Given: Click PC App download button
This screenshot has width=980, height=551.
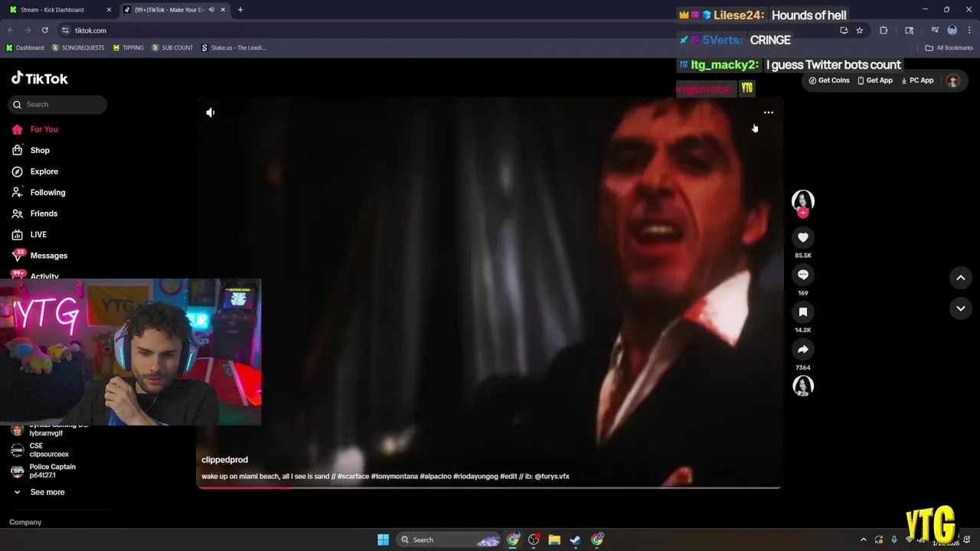Looking at the screenshot, I should (x=917, y=80).
